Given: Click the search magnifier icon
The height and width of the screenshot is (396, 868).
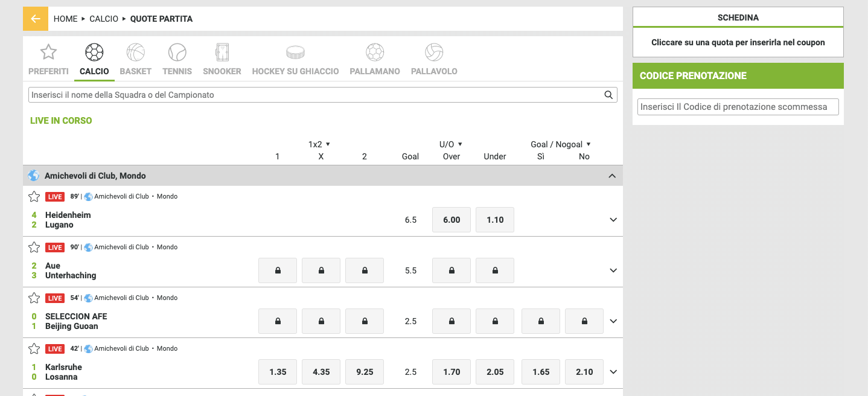Looking at the screenshot, I should point(608,94).
